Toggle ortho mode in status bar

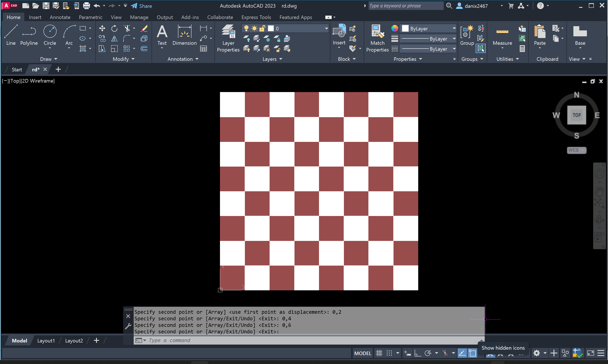click(x=417, y=353)
